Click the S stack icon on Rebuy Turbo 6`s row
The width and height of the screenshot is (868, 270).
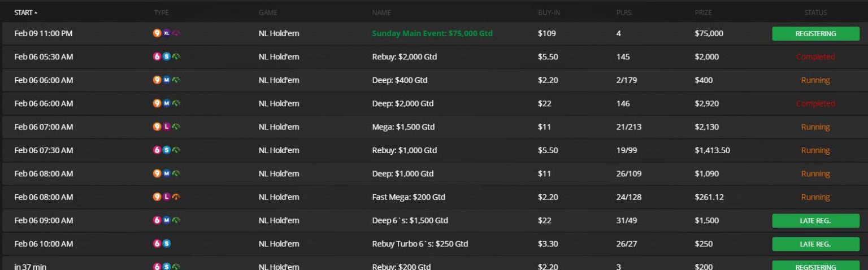tap(166, 244)
